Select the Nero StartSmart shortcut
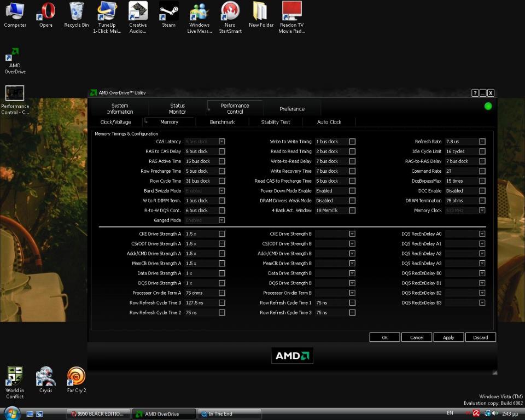 [x=230, y=17]
